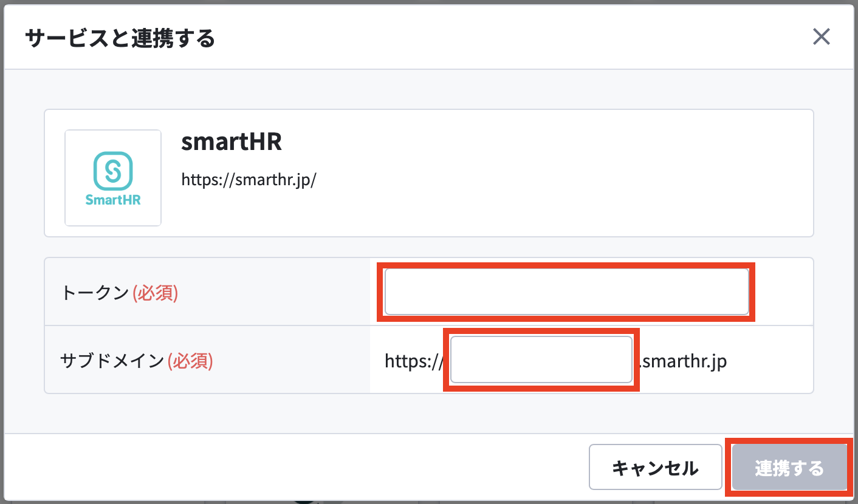Click the teal S symbol in the logo
858x504 pixels.
pyautogui.click(x=113, y=170)
